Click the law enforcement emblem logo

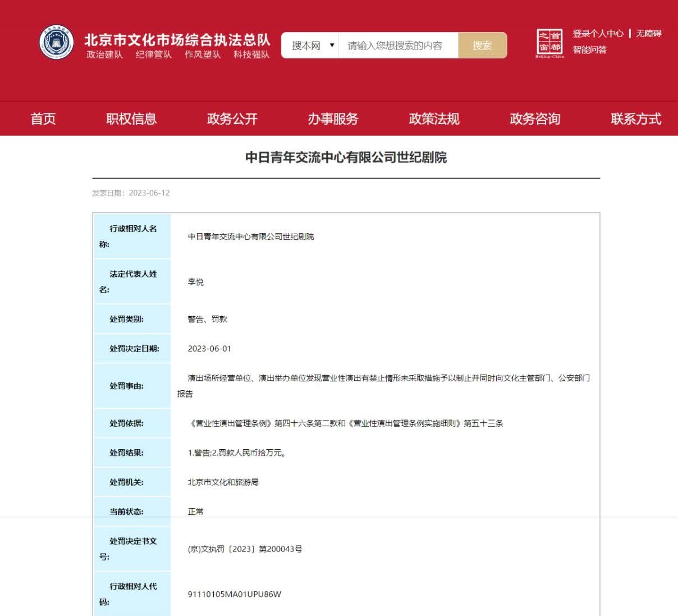57,43
